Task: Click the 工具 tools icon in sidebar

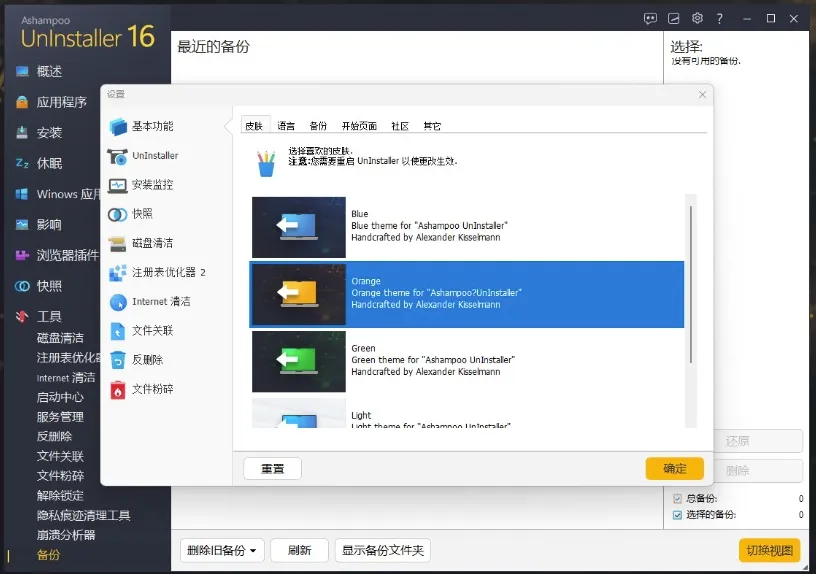Action: (x=22, y=316)
